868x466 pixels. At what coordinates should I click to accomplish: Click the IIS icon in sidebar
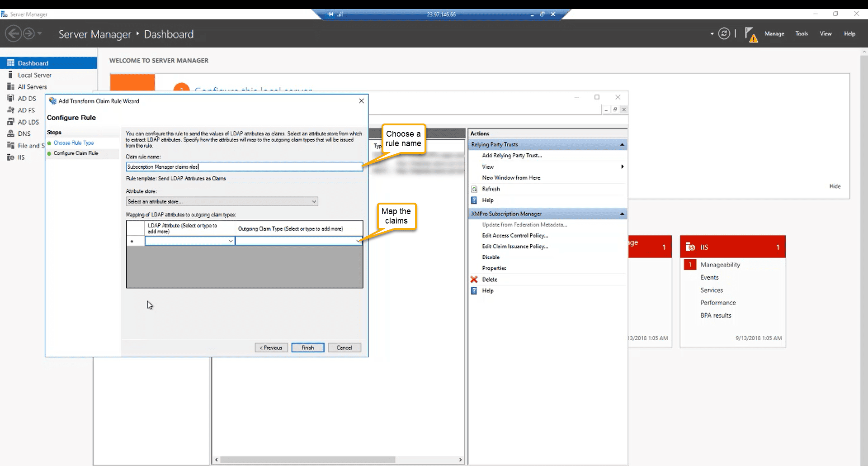tap(11, 157)
